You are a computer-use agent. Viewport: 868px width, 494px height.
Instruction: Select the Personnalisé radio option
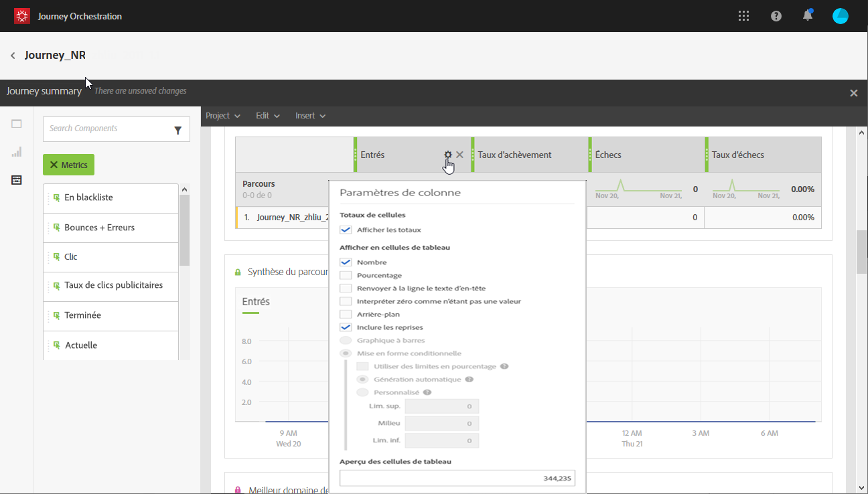point(362,392)
